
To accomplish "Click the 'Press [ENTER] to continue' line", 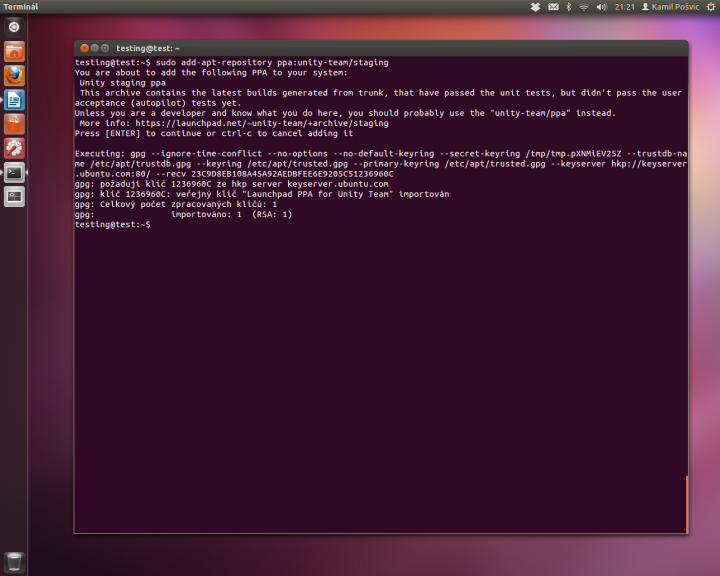I will tap(214, 133).
